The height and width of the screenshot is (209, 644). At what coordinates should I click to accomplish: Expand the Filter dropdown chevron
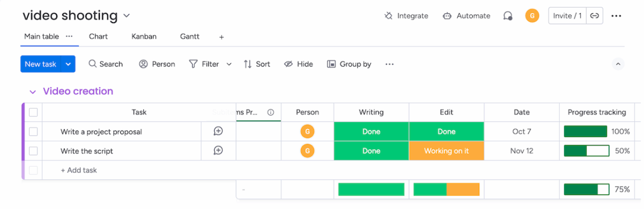tap(229, 64)
